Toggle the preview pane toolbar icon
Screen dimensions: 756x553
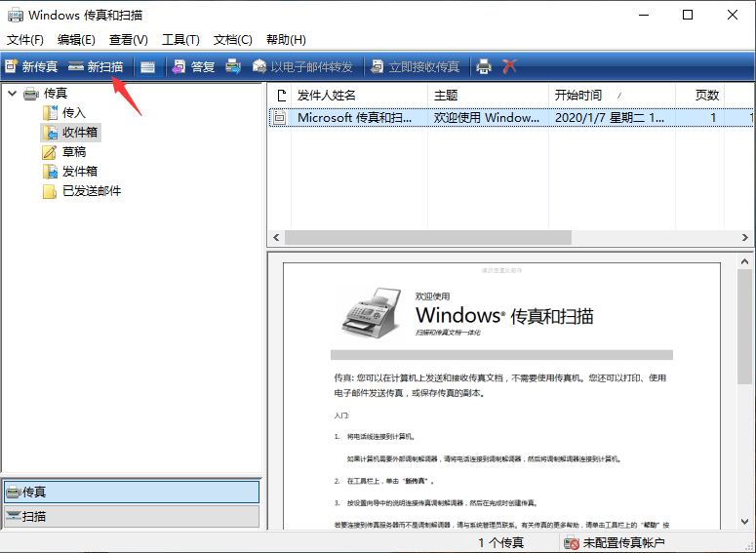tap(147, 66)
